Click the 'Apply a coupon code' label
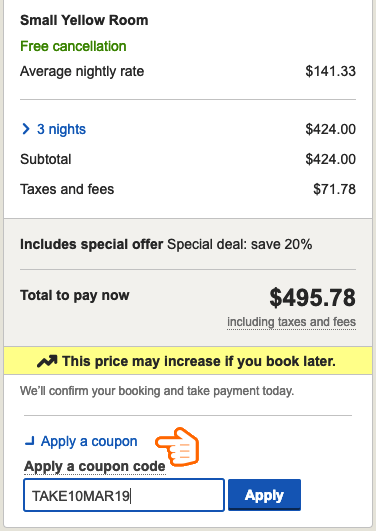376x531 pixels. (95, 467)
